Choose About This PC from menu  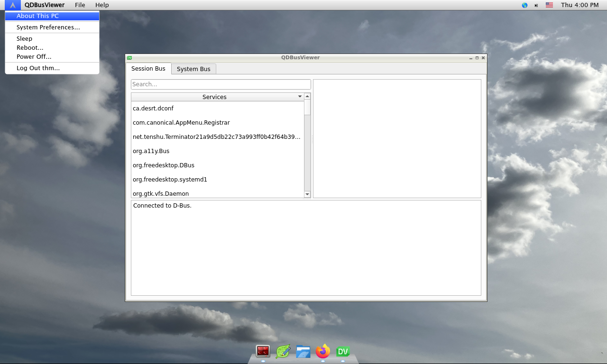click(x=38, y=16)
